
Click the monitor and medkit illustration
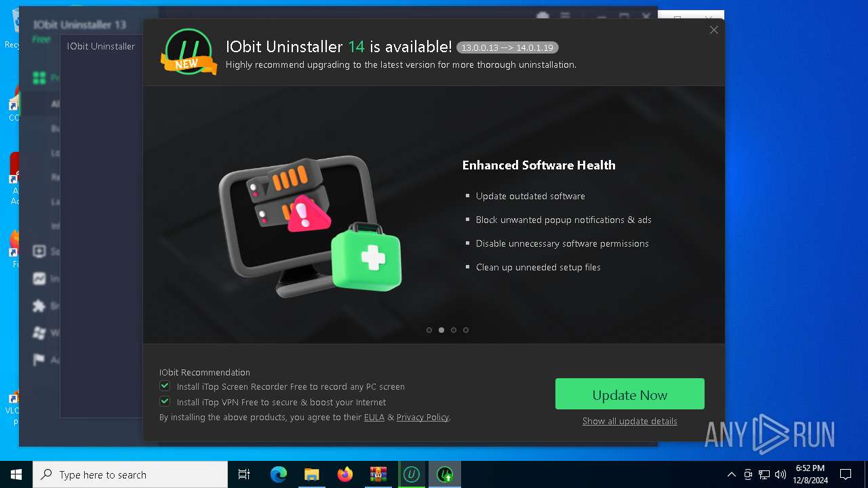tap(310, 226)
